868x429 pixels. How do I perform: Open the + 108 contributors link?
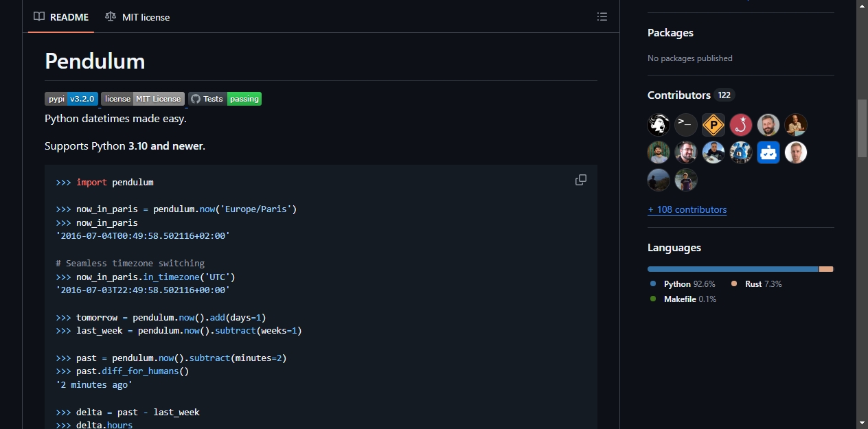coord(687,209)
